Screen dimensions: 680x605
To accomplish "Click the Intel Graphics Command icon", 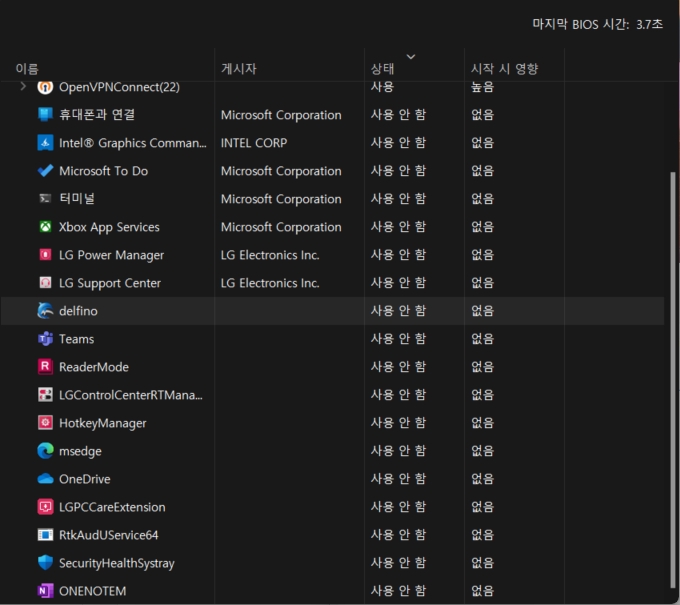I will coord(45,143).
